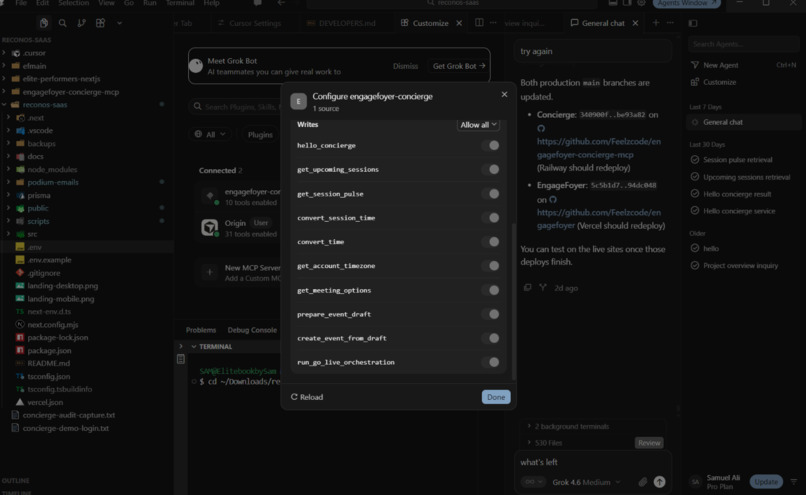Click the send arrow icon in chat

pos(659,482)
